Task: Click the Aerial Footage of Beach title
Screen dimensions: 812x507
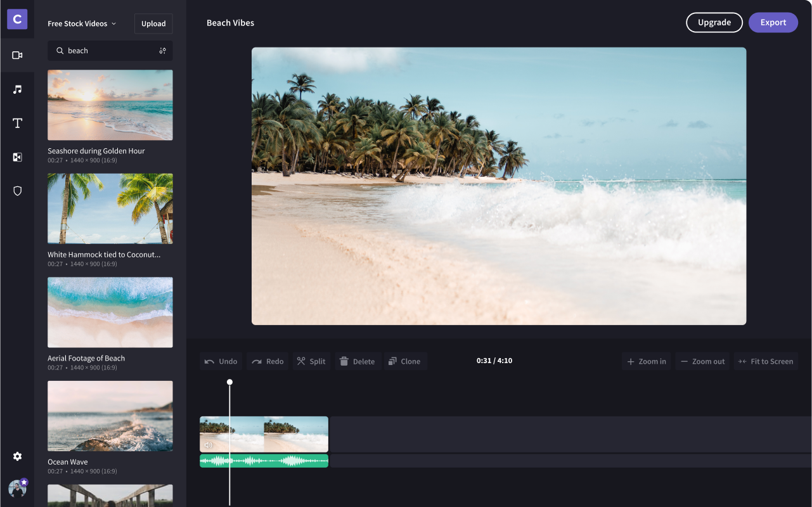Action: 86,358
